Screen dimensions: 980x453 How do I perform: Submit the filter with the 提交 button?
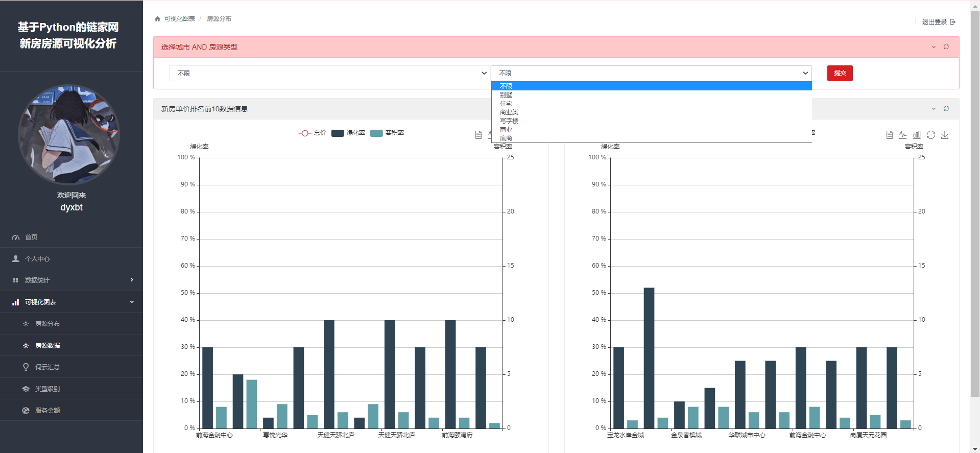point(840,73)
